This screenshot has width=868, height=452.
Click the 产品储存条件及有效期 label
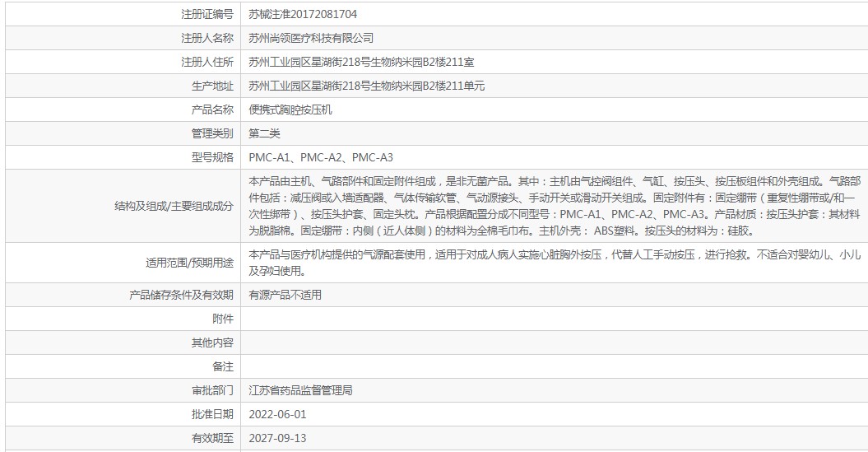181,296
